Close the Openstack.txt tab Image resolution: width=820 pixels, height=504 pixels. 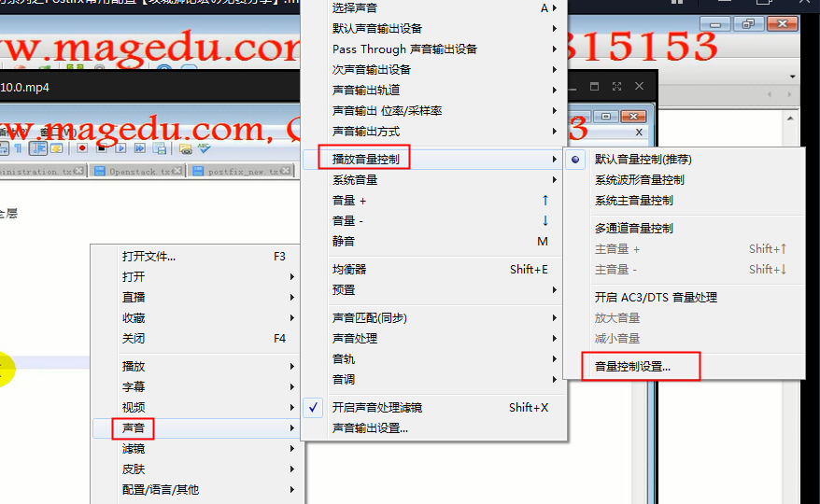click(x=178, y=171)
